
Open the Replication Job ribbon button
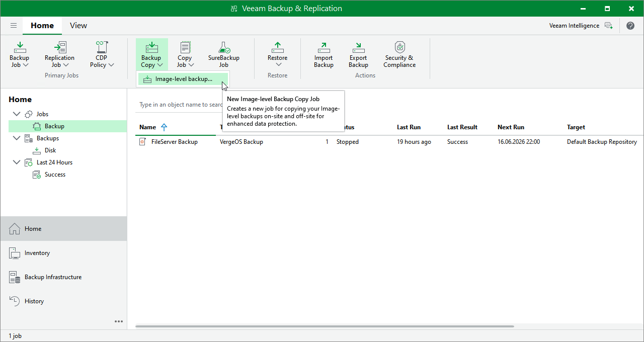59,55
